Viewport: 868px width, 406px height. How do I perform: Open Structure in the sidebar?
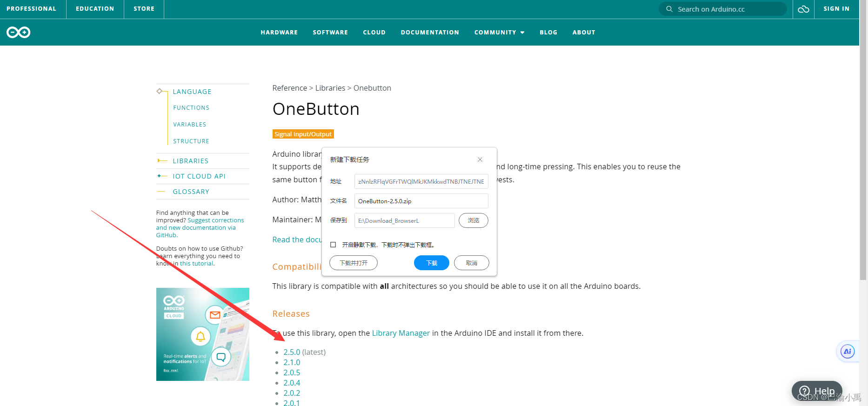(191, 141)
